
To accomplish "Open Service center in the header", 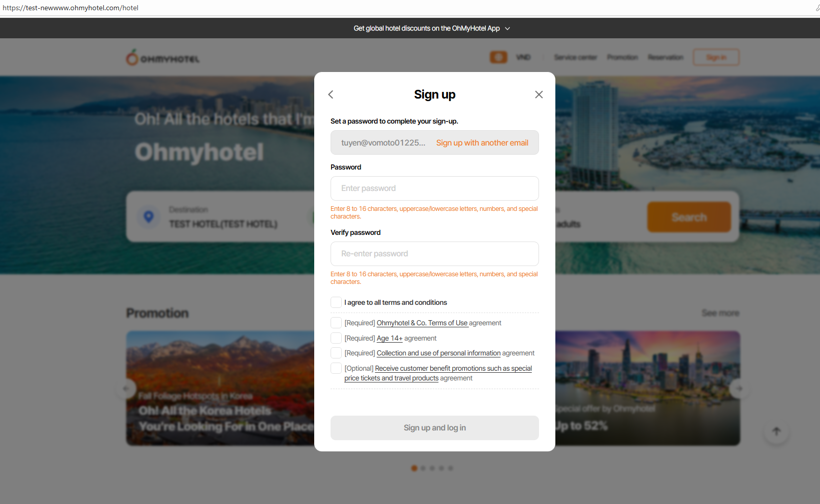I will [x=575, y=57].
